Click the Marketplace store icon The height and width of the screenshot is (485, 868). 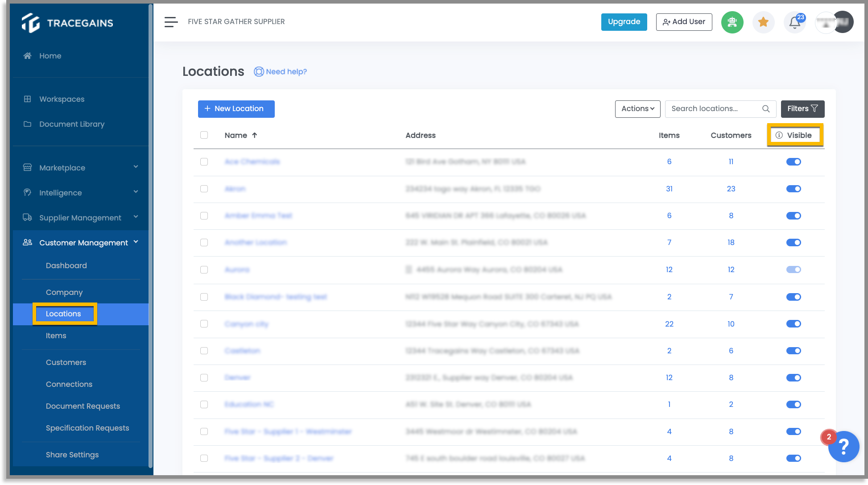[x=28, y=168]
